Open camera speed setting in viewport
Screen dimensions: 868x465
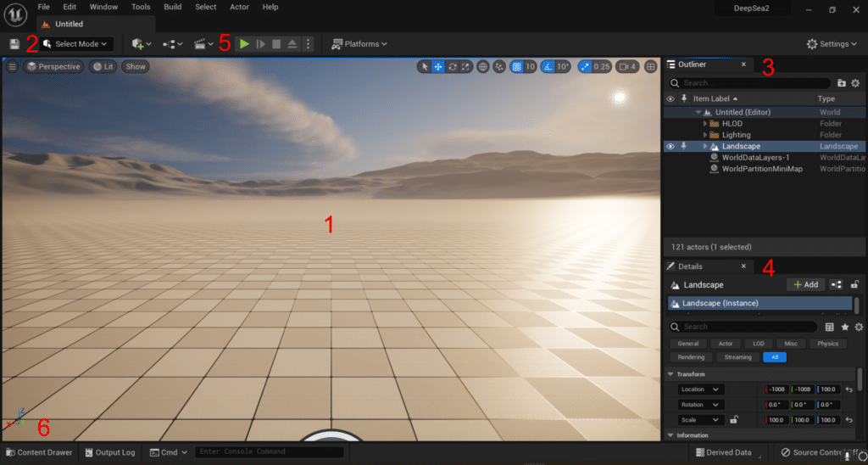(627, 66)
